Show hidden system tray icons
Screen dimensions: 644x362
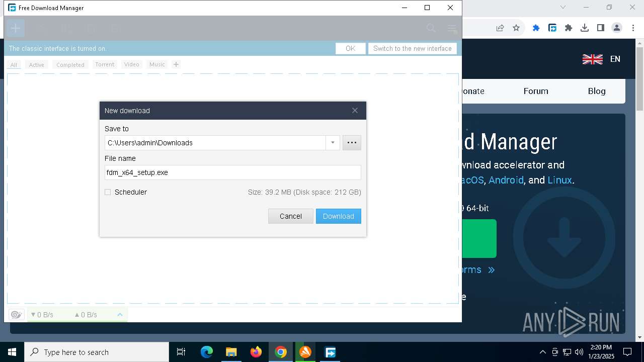pyautogui.click(x=542, y=352)
